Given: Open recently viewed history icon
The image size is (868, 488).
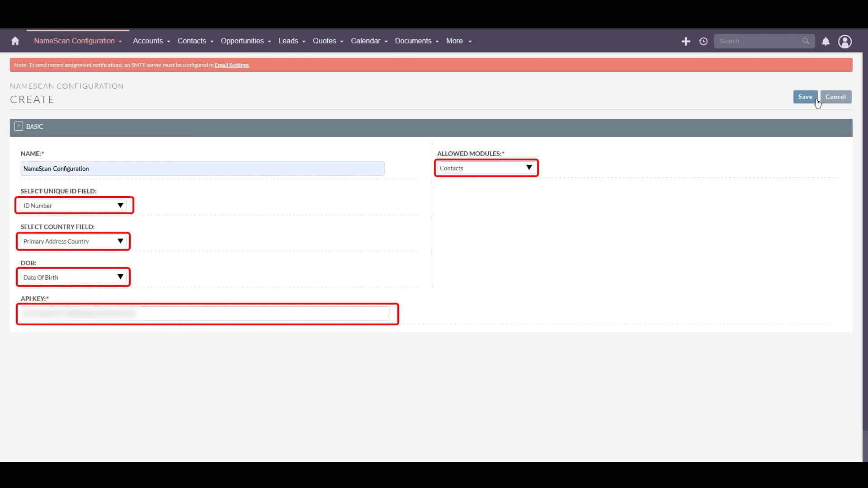Looking at the screenshot, I should [x=703, y=42].
